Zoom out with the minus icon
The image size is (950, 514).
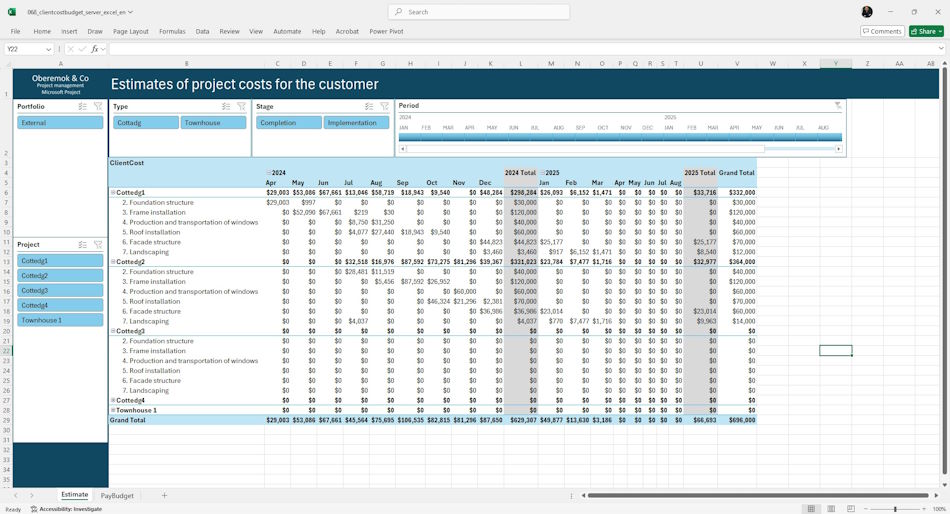tap(866, 509)
